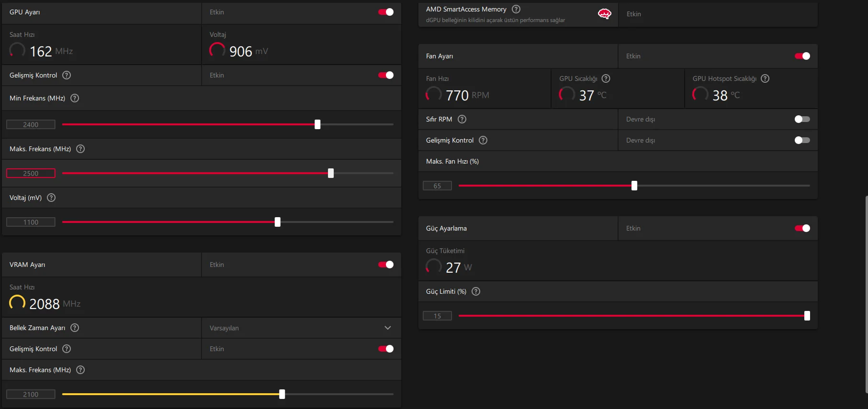Turn off Gelişmiş Kontrol under VRAM Ayarı
The width and height of the screenshot is (868, 409).
point(386,349)
